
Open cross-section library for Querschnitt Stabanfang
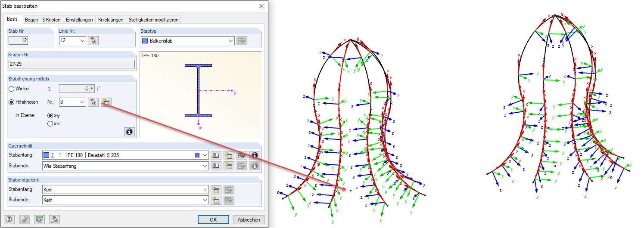(x=216, y=155)
